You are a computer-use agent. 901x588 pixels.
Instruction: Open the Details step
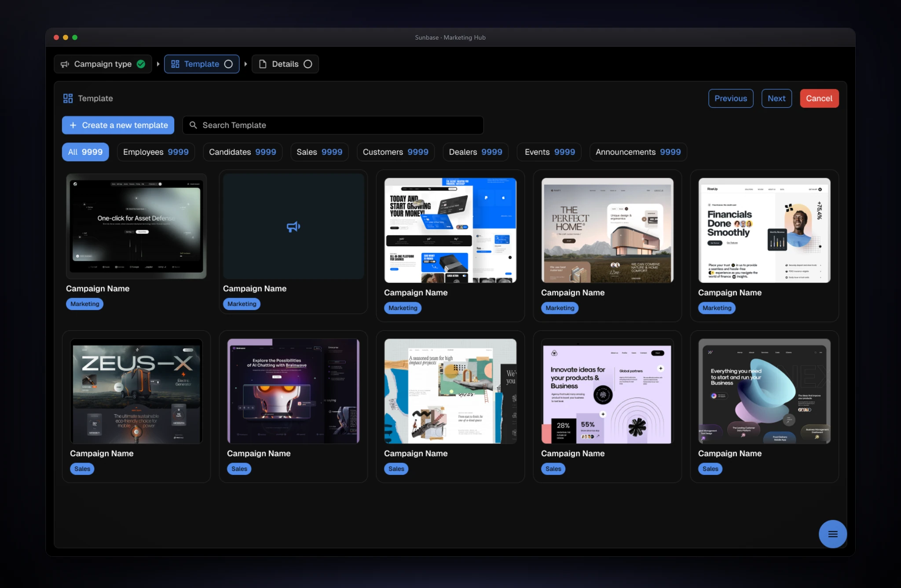[285, 64]
